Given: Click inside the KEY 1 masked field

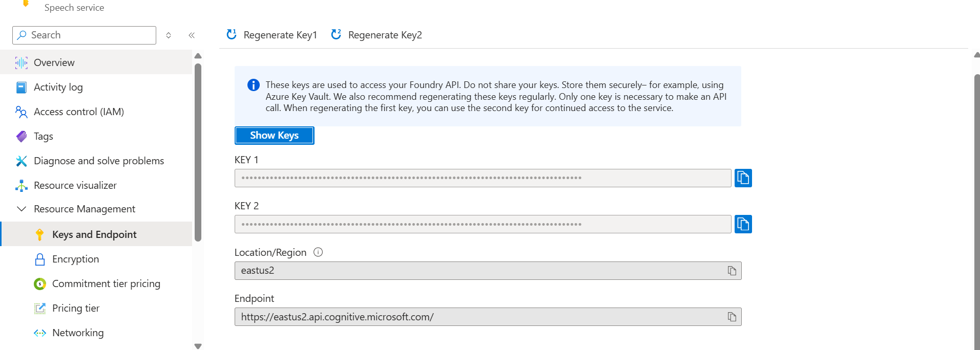Looking at the screenshot, I should tap(482, 178).
